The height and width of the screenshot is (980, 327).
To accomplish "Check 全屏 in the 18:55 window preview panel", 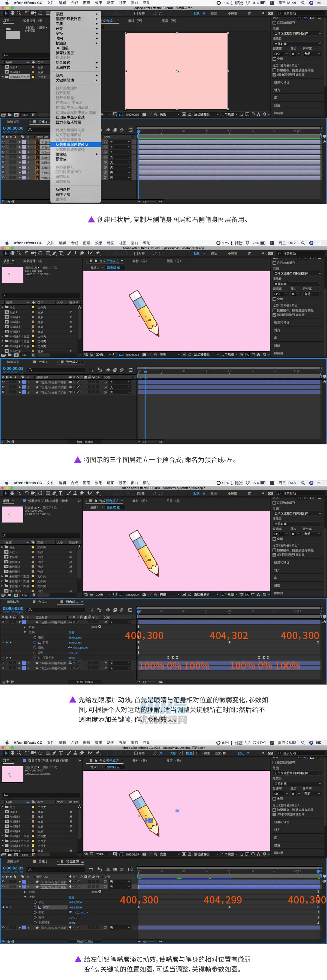I will pos(274,59).
